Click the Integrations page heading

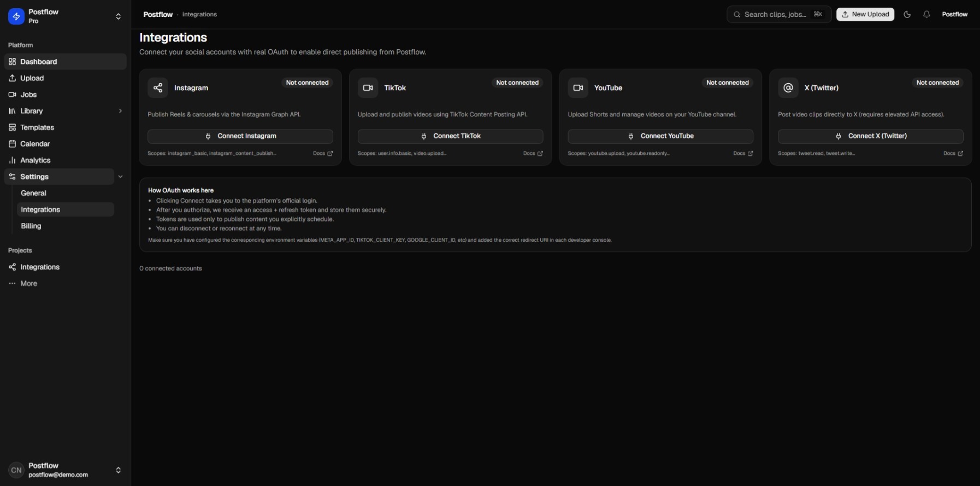(173, 38)
